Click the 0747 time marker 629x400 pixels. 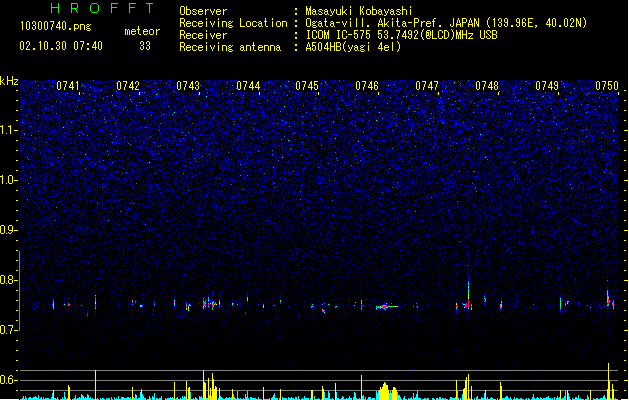(427, 86)
